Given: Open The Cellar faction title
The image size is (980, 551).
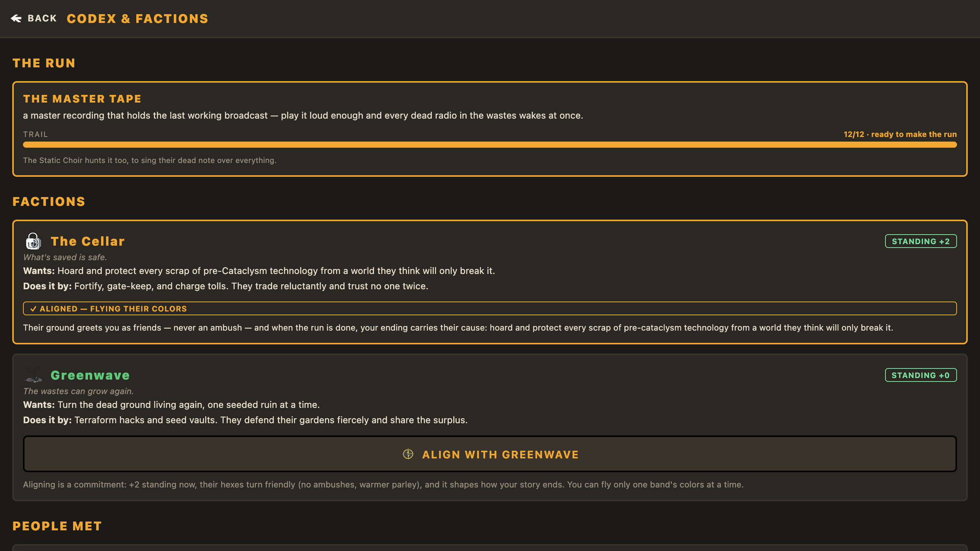Looking at the screenshot, I should 88,241.
